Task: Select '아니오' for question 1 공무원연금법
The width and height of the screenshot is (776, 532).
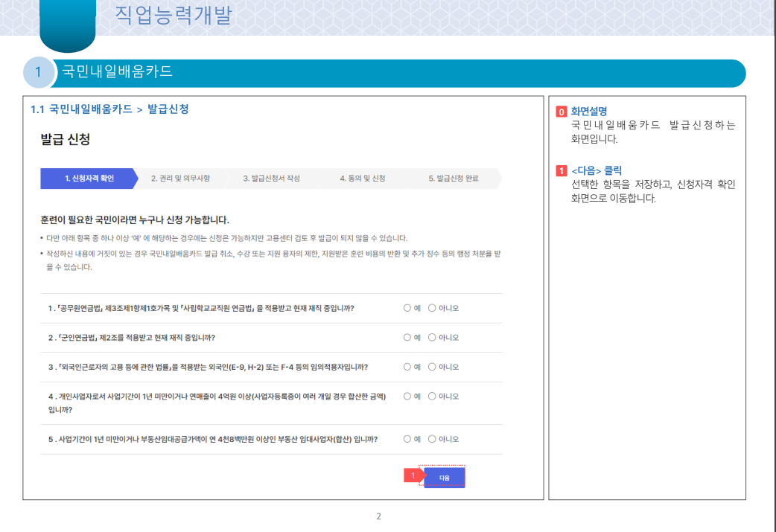Action: (x=432, y=308)
